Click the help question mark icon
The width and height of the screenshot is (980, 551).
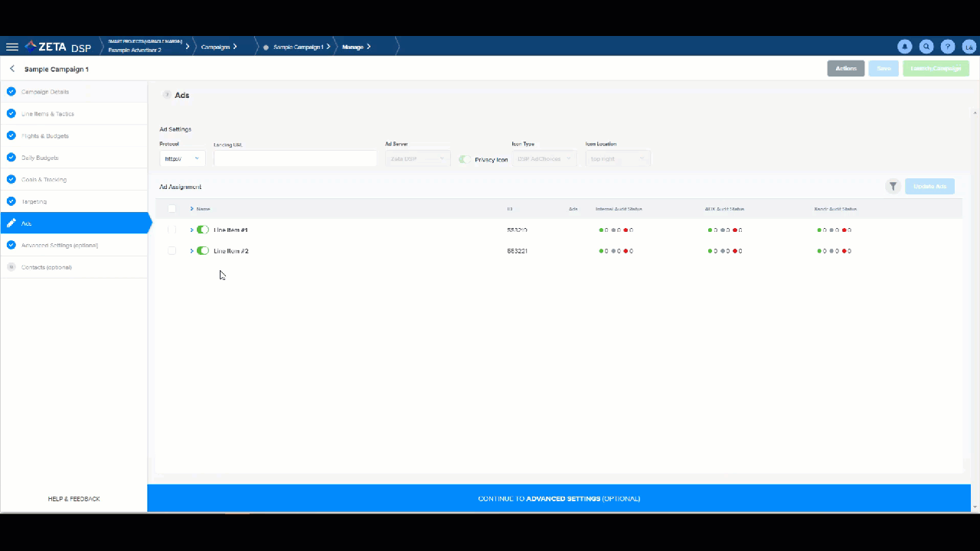948,47
